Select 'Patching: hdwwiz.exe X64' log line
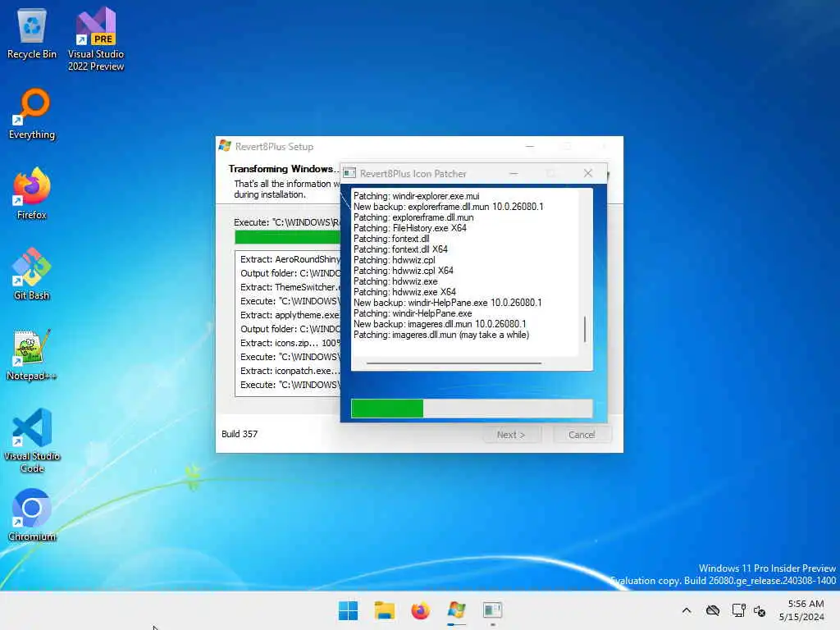This screenshot has height=630, width=840. [404, 292]
